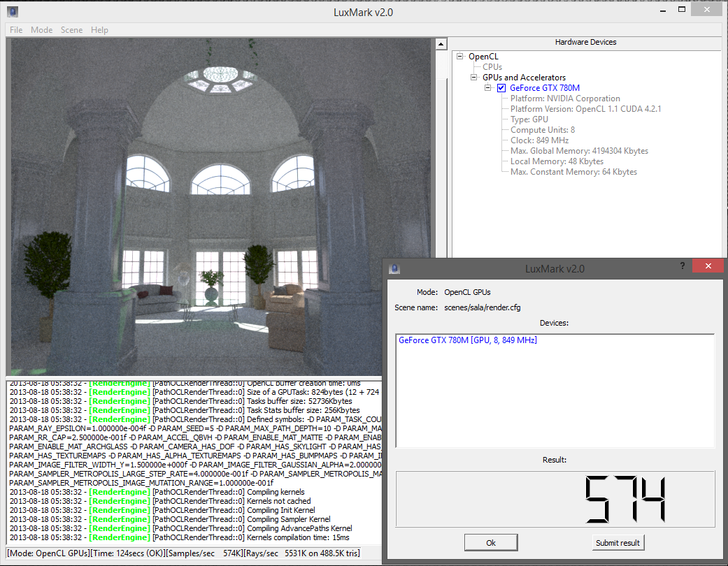Close the LuxMark result dialog
This screenshot has height=566, width=728.
(x=708, y=266)
